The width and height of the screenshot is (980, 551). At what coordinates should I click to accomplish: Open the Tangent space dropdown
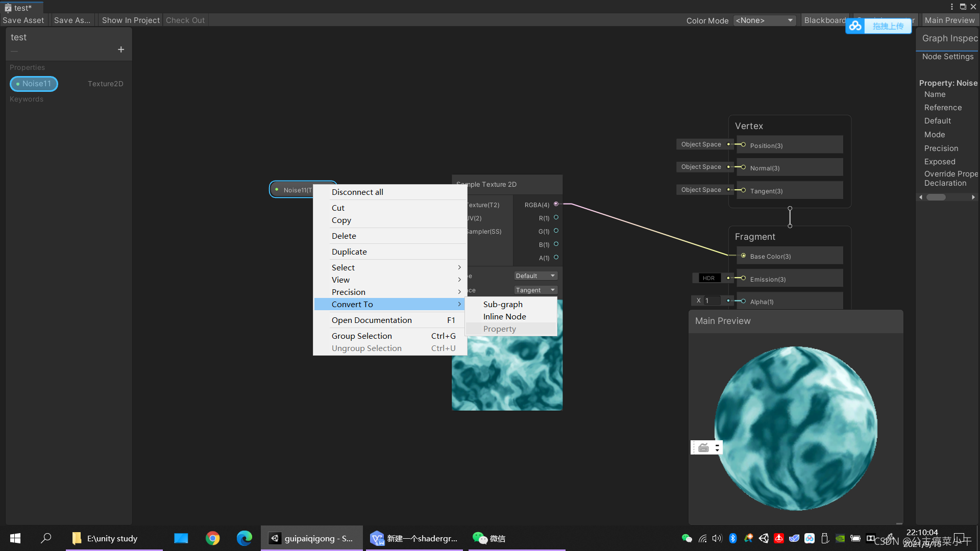(x=534, y=290)
